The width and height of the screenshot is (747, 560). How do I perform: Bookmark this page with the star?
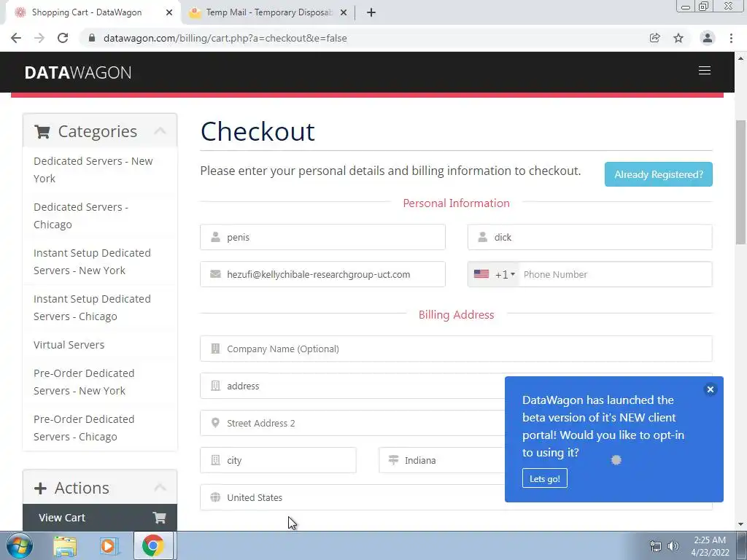pos(678,38)
